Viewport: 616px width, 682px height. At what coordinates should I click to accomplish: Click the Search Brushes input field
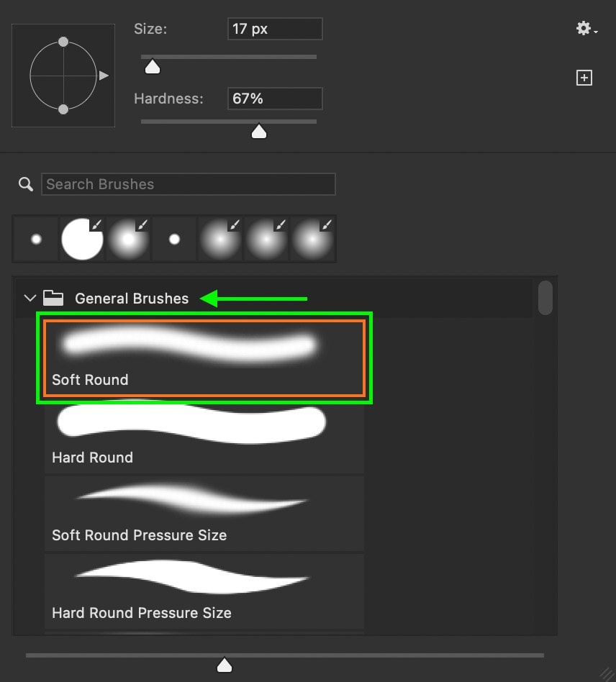pyautogui.click(x=189, y=184)
